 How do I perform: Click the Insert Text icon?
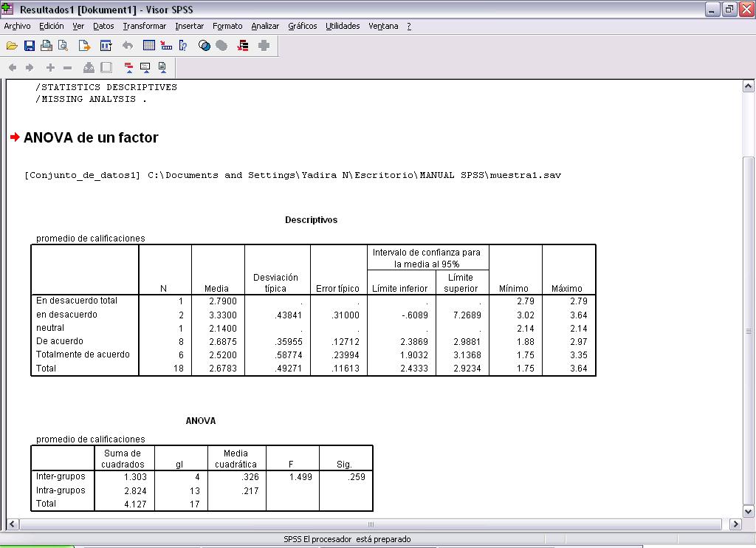[x=162, y=67]
